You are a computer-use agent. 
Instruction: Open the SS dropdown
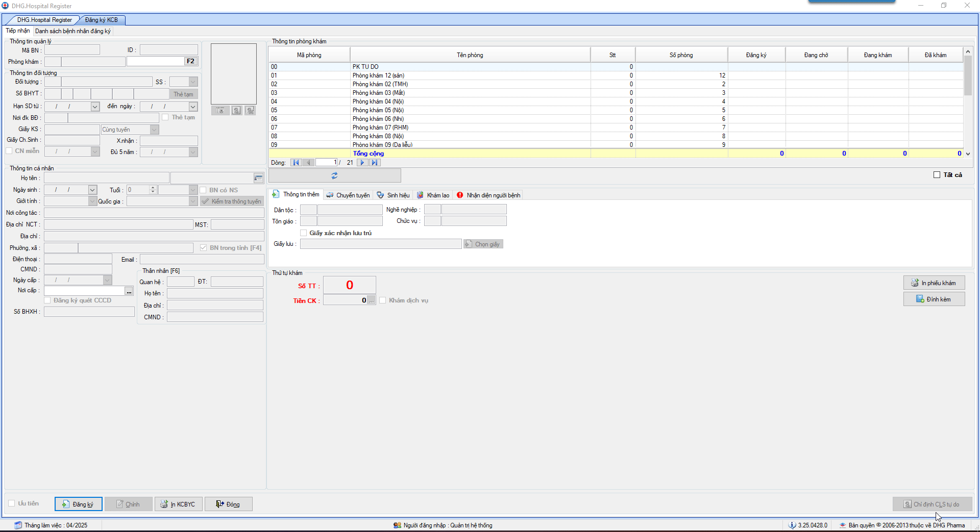pos(193,82)
